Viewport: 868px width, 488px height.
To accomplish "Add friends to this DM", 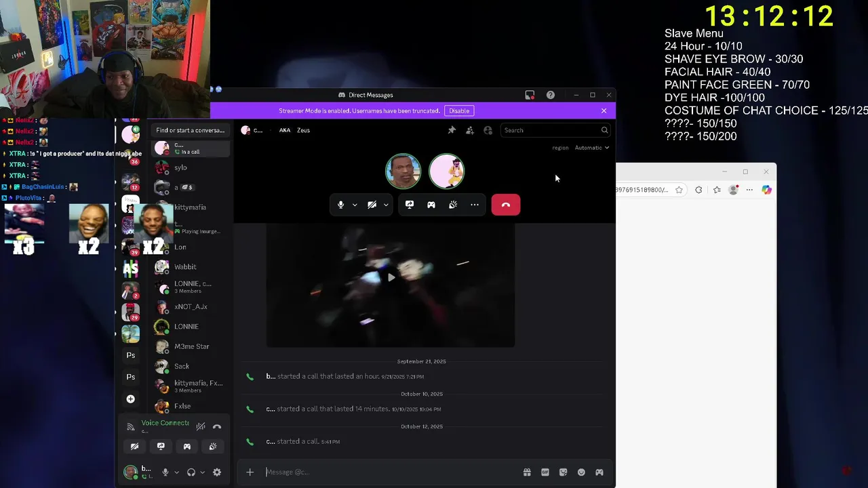I will (x=469, y=130).
